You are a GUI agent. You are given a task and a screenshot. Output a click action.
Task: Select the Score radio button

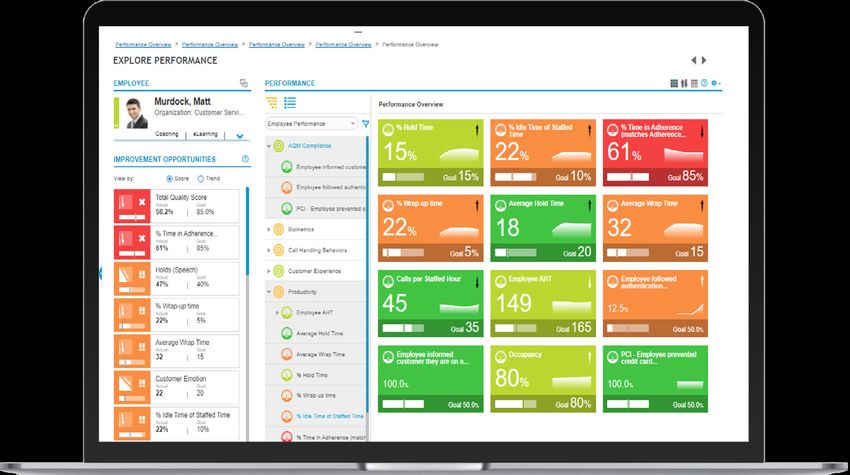[x=169, y=178]
